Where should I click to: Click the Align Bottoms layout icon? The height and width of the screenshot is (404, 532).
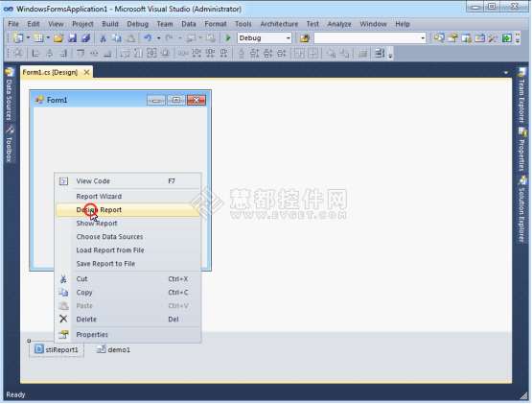[x=108, y=54]
